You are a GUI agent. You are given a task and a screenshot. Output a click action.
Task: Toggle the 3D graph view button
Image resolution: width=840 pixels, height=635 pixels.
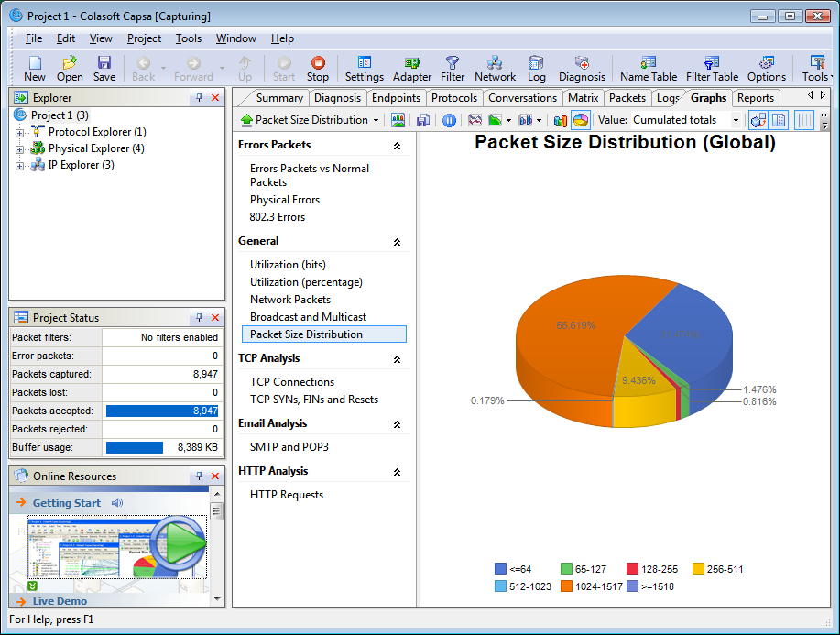(x=758, y=120)
